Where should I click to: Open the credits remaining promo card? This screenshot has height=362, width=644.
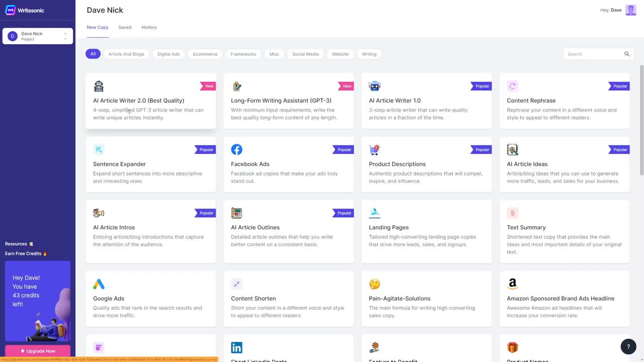pyautogui.click(x=38, y=301)
